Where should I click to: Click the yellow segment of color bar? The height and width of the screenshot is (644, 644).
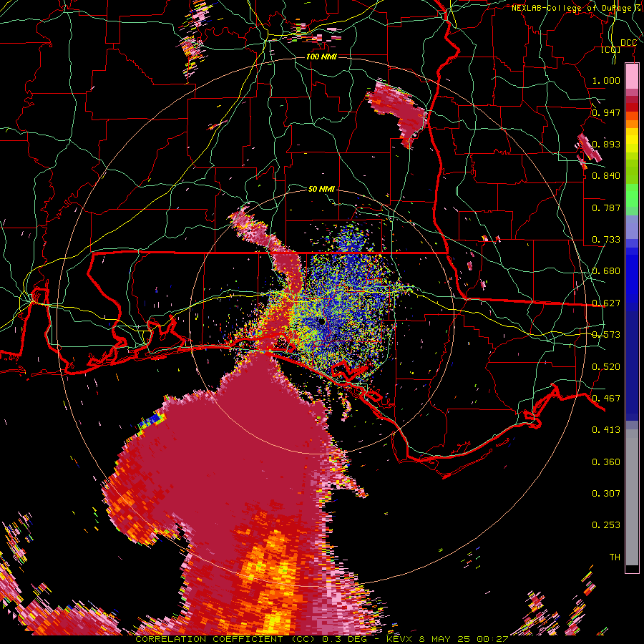pos(632,140)
